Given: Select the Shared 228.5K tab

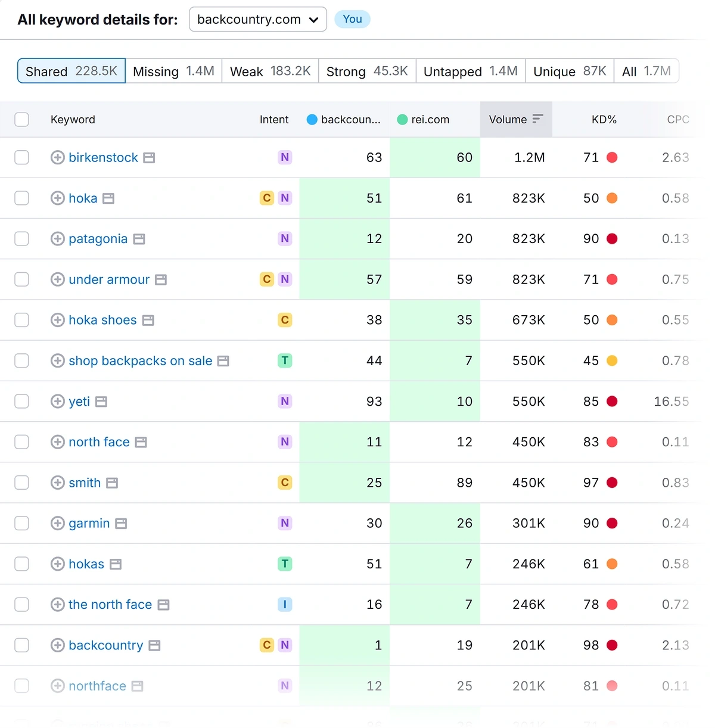Looking at the screenshot, I should 71,71.
